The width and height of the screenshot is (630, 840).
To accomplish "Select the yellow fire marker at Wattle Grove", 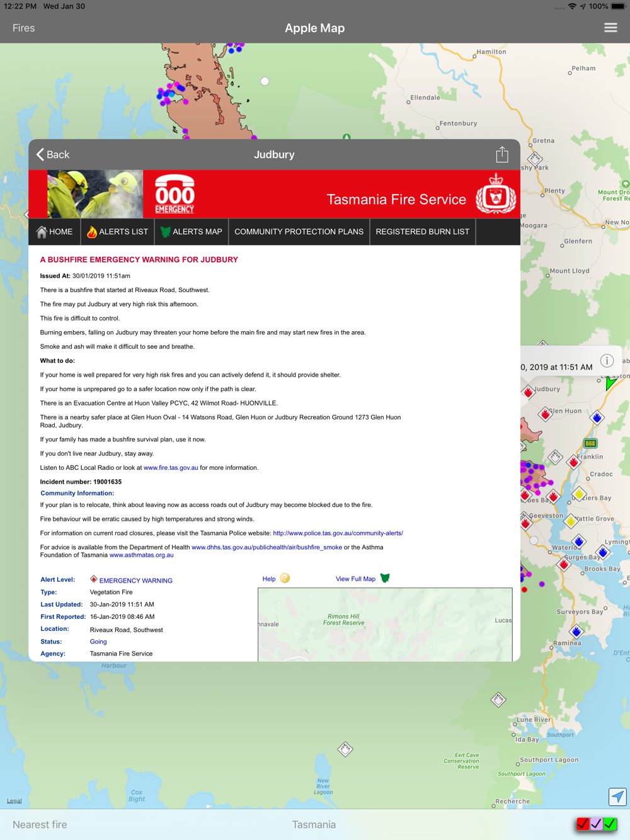I will (x=571, y=521).
